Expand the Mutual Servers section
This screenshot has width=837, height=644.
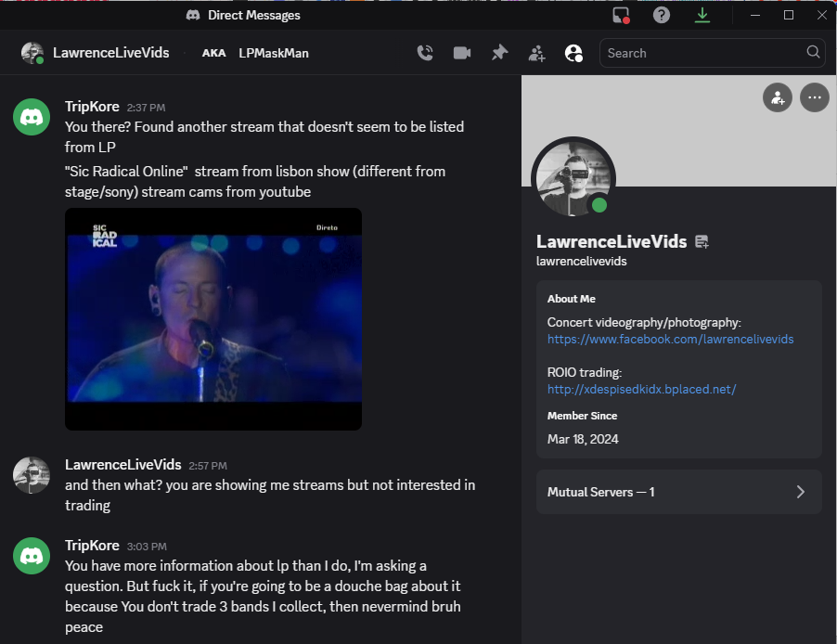tap(679, 492)
